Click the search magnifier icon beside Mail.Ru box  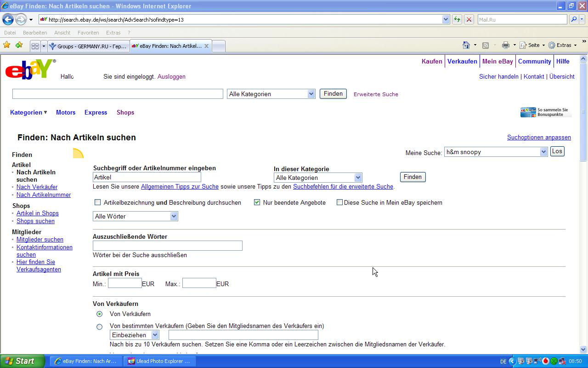[x=573, y=19]
